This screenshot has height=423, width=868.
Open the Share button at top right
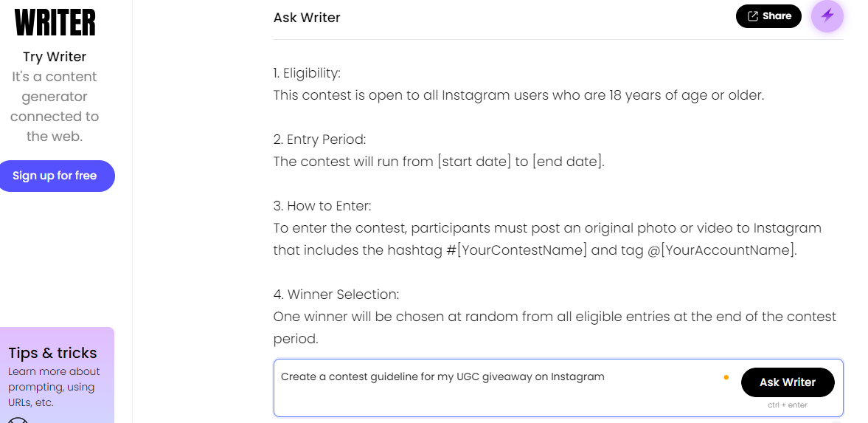pyautogui.click(x=768, y=16)
